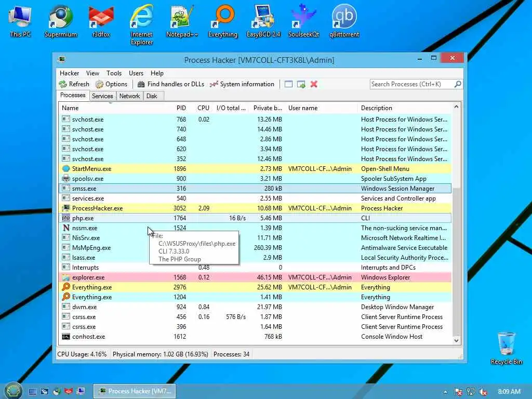The height and width of the screenshot is (399, 532).
Task: Select svchost.exe row with PID 768
Action: pos(255,119)
